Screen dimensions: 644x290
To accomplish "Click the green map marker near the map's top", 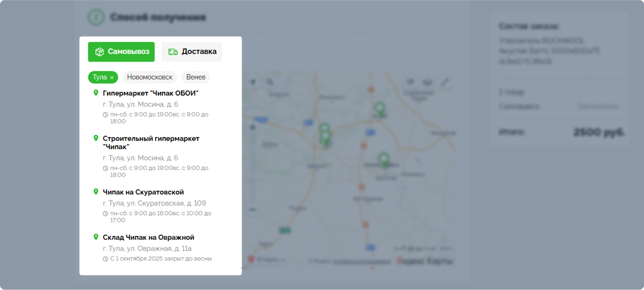I will pyautogui.click(x=379, y=109).
